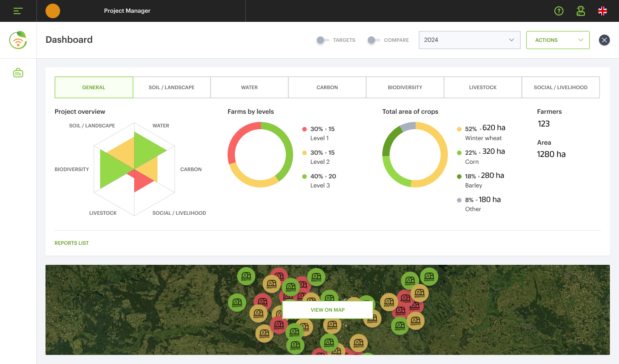Close dashboard with round X icon

604,40
